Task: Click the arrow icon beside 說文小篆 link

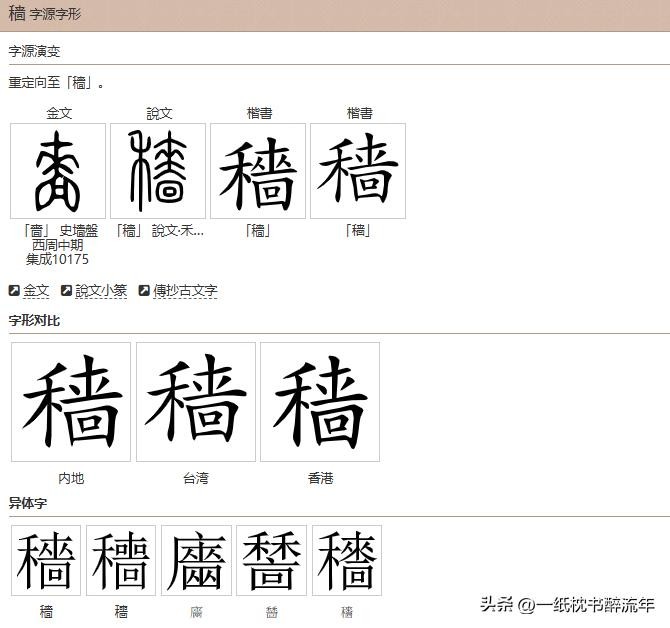Action: coord(66,291)
